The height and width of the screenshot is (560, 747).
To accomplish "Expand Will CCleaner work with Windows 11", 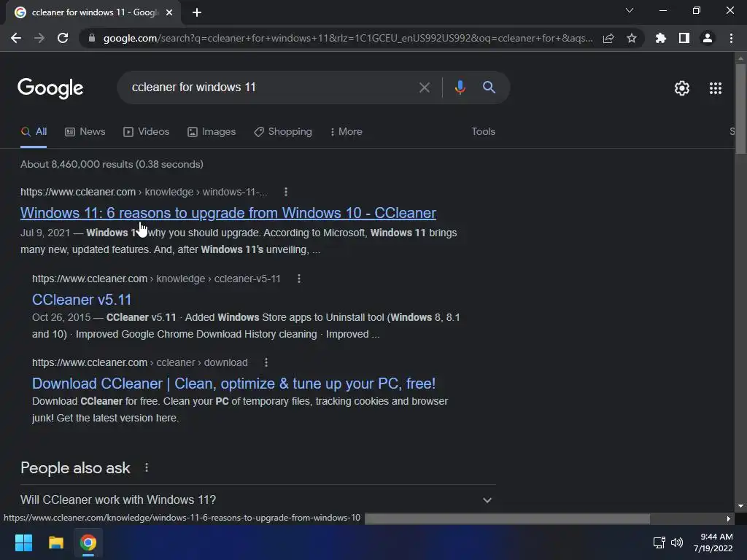I will click(x=258, y=499).
